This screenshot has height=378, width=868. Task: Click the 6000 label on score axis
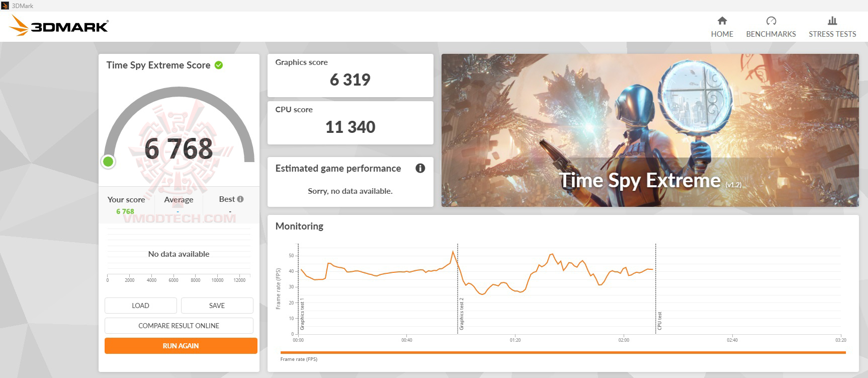(173, 280)
